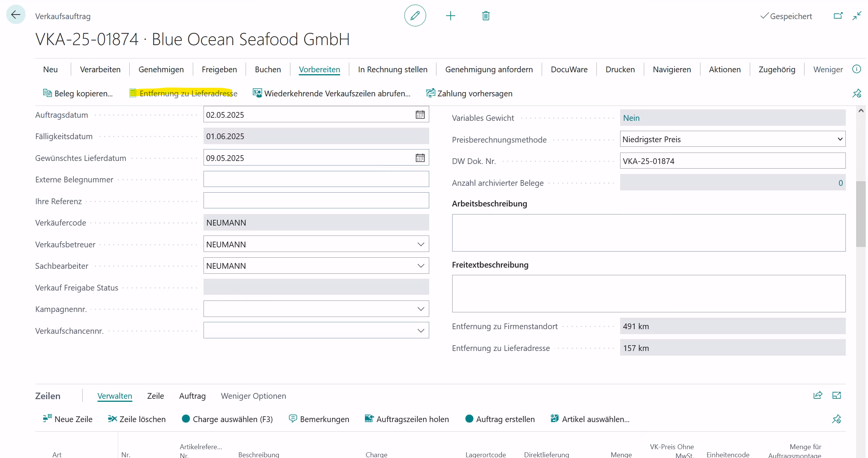Open the Preisberechnungsmethode dropdown
Screen dimensions: 868x458
coord(840,139)
